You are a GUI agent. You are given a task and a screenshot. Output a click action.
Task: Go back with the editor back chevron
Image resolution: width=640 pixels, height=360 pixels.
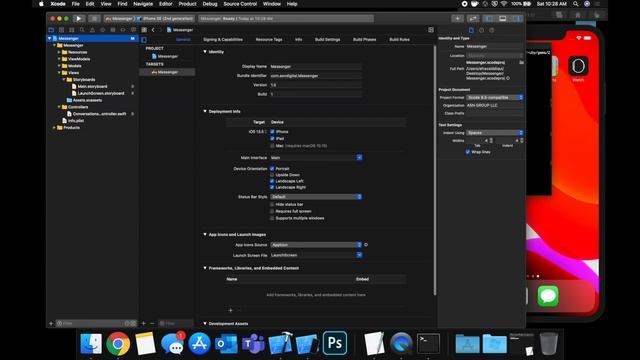pyautogui.click(x=153, y=30)
